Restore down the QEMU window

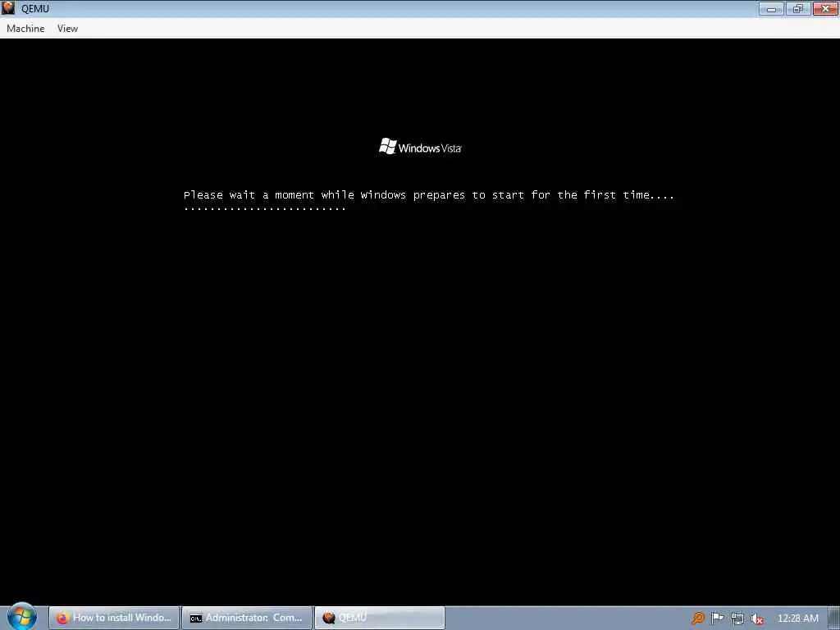pyautogui.click(x=797, y=8)
